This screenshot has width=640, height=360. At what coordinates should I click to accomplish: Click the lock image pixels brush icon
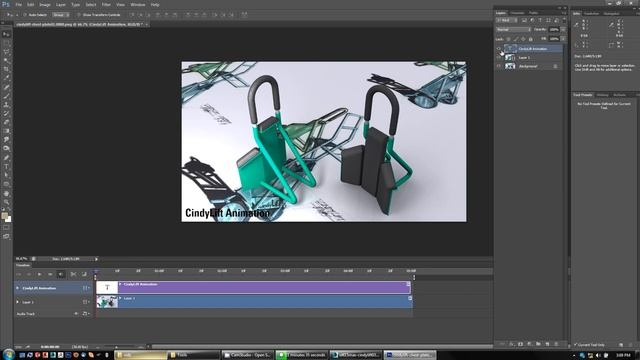coord(516,39)
